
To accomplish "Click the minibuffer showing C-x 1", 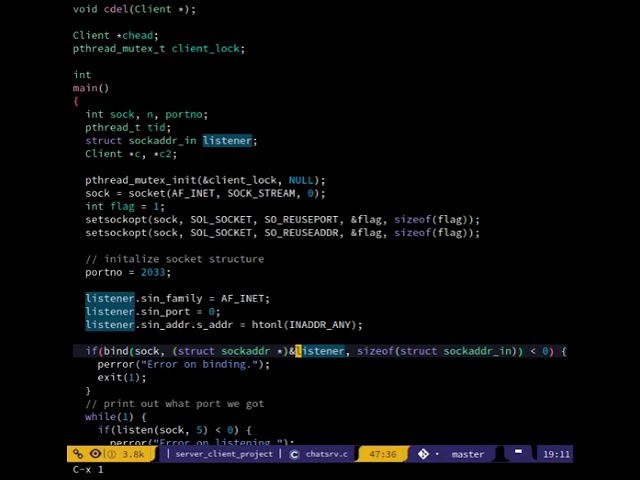I will [x=88, y=469].
